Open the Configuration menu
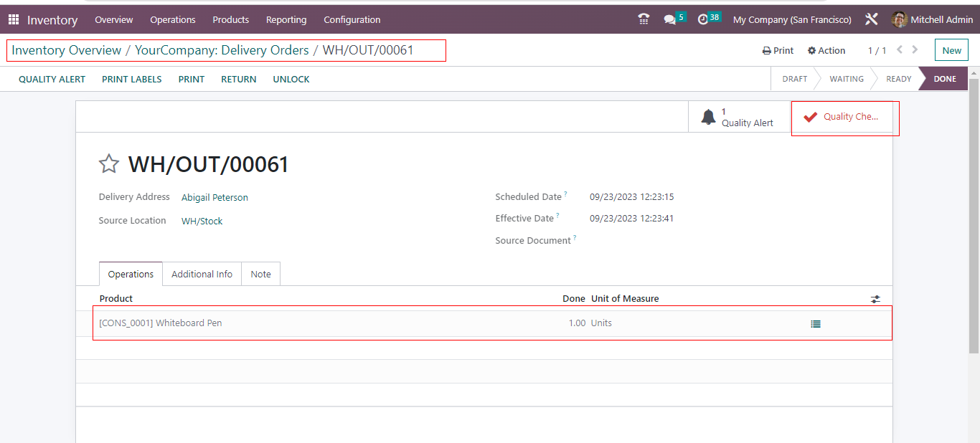This screenshot has height=443, width=980. tap(352, 19)
